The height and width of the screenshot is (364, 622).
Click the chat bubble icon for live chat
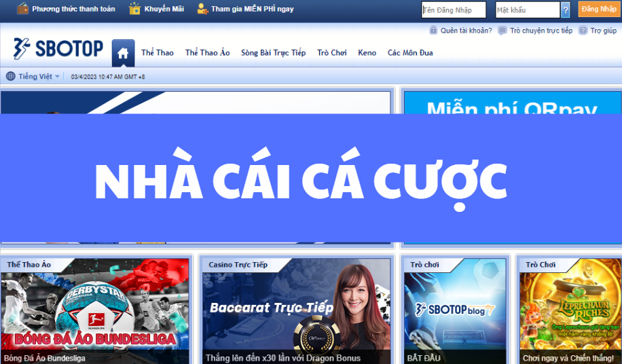pyautogui.click(x=502, y=31)
